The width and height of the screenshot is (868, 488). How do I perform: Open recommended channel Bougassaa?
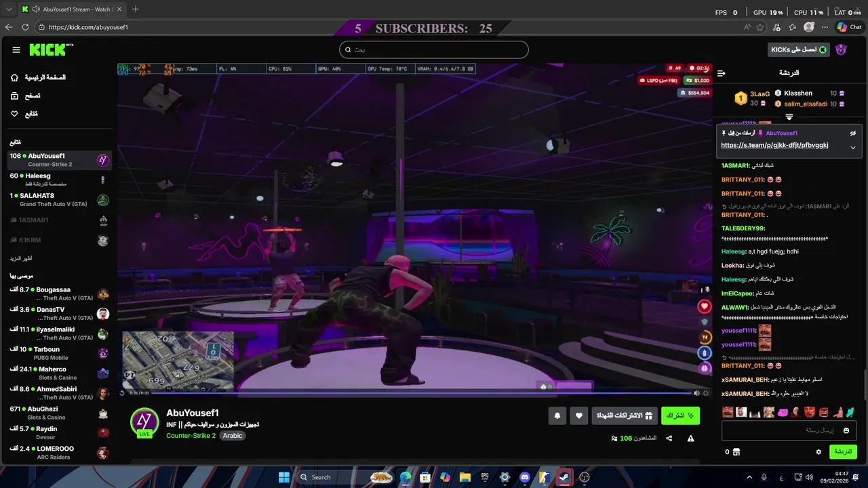(x=59, y=293)
